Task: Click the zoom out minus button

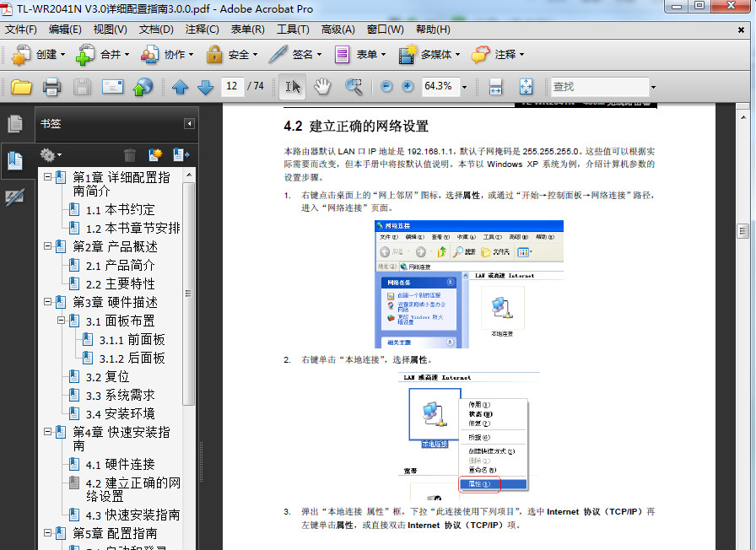Action: (386, 87)
